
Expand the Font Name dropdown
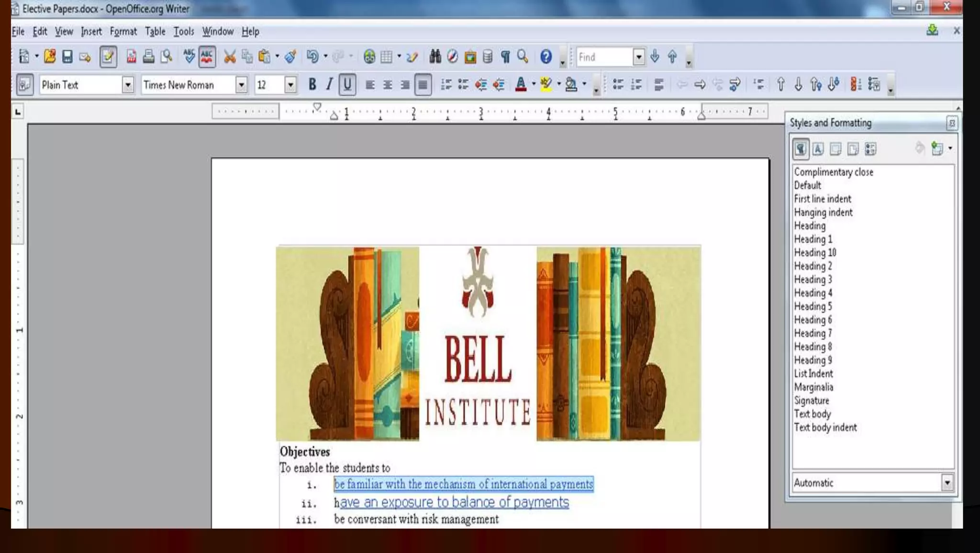pyautogui.click(x=242, y=85)
